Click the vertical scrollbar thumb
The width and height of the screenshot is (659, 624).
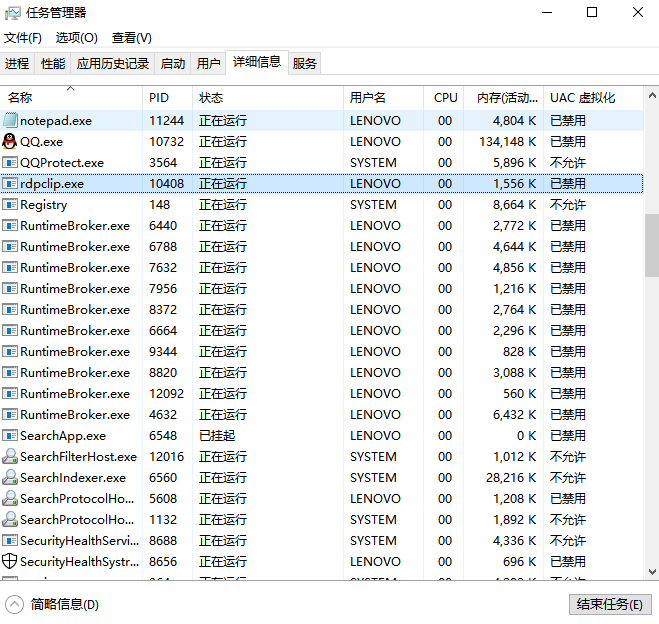(x=652, y=245)
